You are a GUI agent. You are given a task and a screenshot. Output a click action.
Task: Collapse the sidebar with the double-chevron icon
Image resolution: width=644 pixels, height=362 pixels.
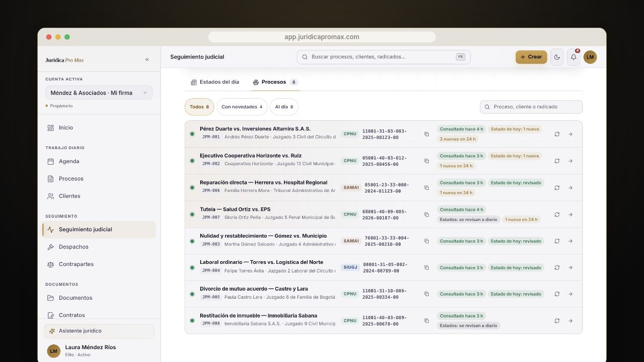pos(147,60)
